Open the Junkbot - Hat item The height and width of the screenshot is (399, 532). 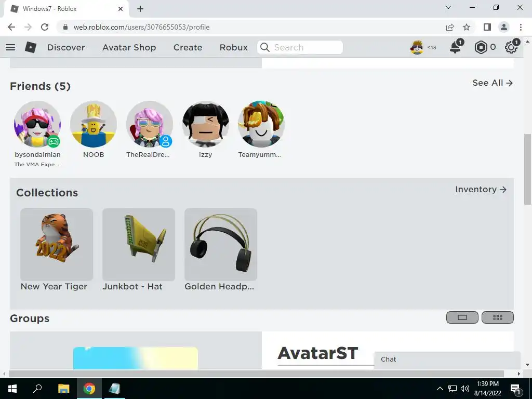(138, 245)
